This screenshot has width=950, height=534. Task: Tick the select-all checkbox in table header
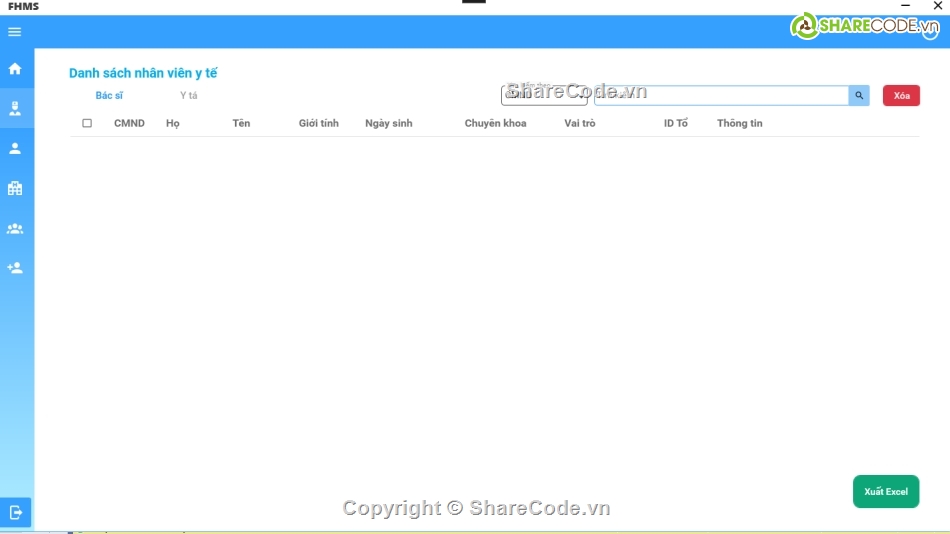click(x=87, y=123)
